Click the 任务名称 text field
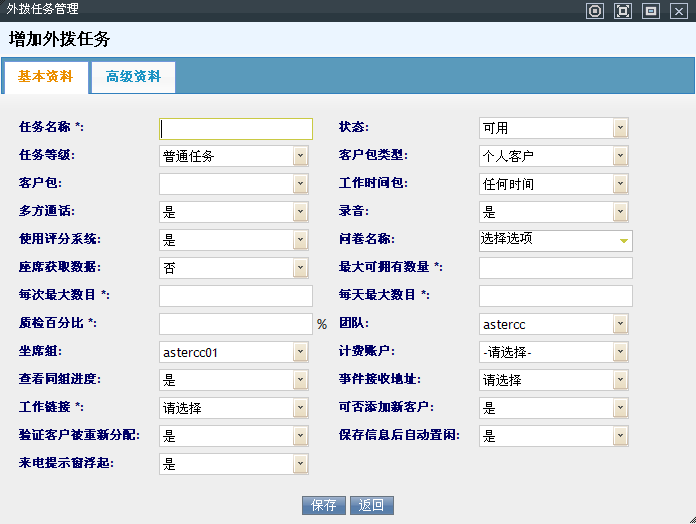Viewport: 696px width, 524px height. pos(236,128)
